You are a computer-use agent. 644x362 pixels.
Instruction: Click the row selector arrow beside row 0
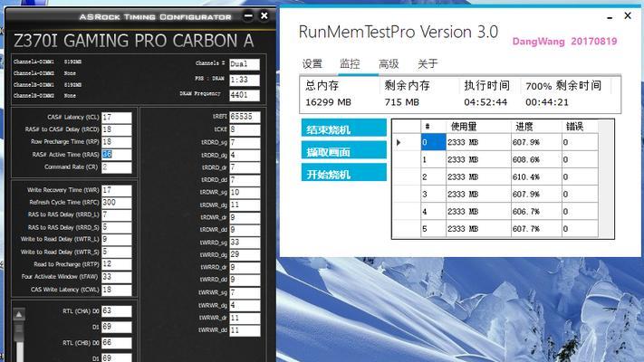(x=399, y=142)
